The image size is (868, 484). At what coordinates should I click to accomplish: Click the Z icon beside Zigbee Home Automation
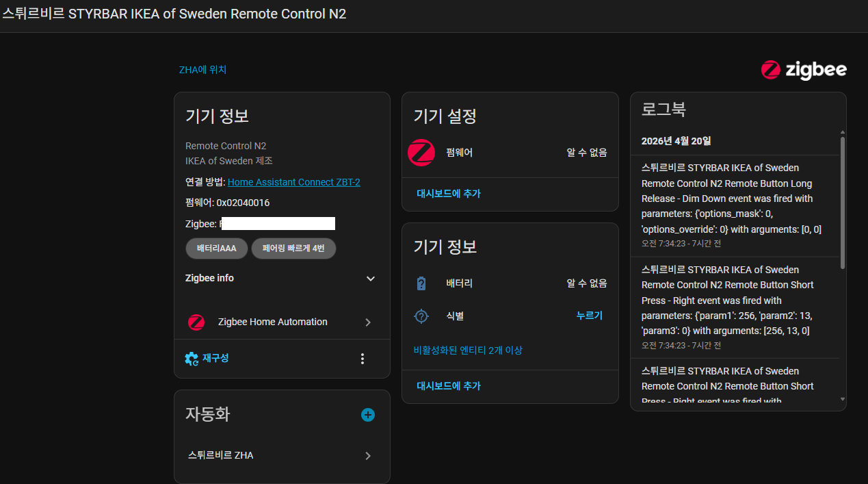click(196, 322)
